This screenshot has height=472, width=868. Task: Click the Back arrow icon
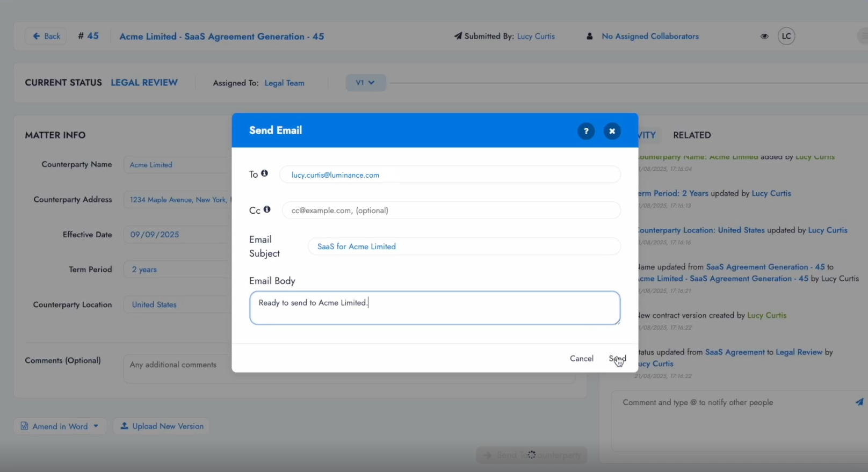click(36, 36)
